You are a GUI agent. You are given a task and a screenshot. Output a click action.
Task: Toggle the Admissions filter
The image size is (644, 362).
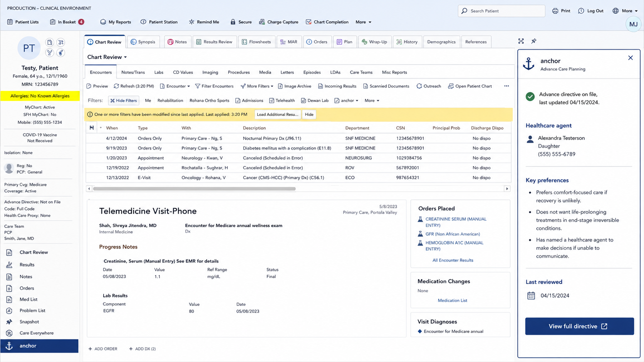point(249,100)
